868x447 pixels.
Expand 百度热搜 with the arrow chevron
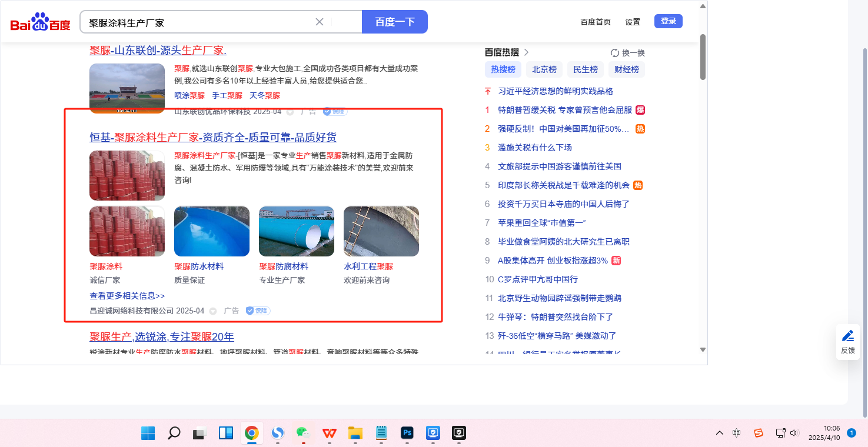point(526,52)
